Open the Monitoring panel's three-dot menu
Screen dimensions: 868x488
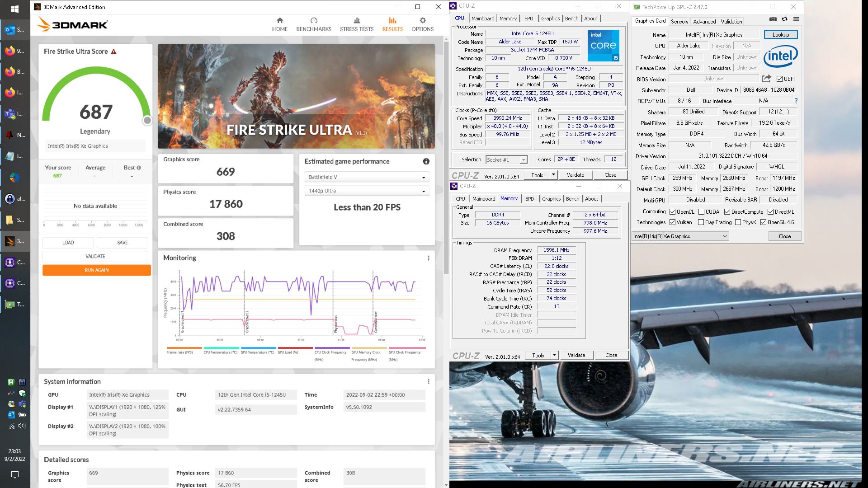tap(428, 258)
